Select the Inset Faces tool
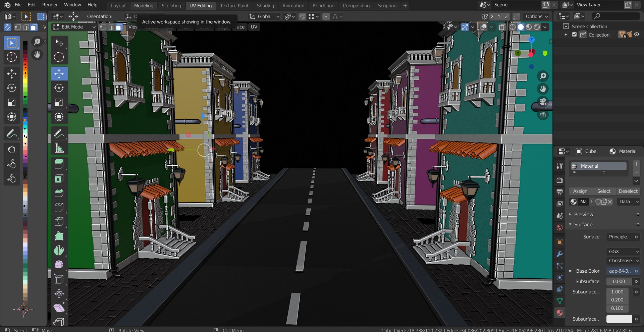The height and width of the screenshot is (332, 644). coord(59,178)
